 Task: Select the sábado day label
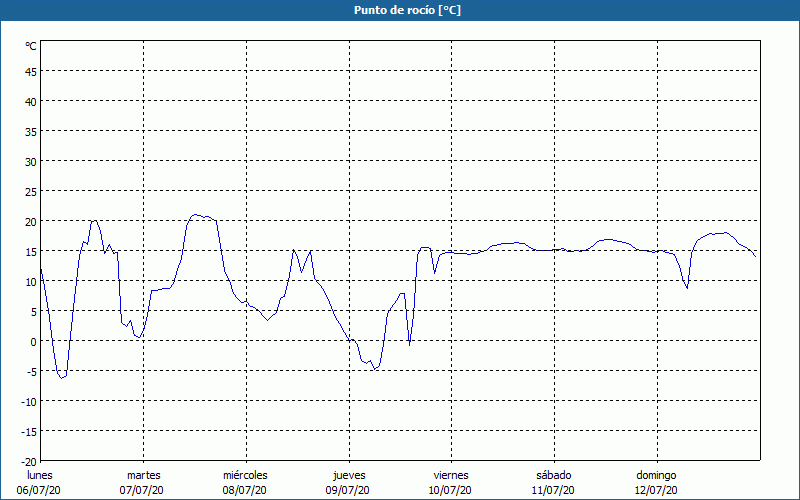[x=553, y=475]
